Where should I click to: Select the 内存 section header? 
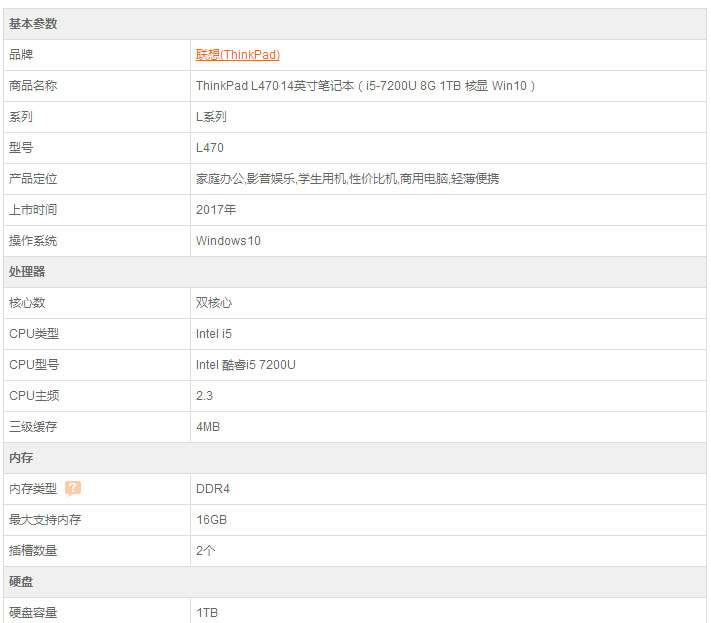pos(355,458)
